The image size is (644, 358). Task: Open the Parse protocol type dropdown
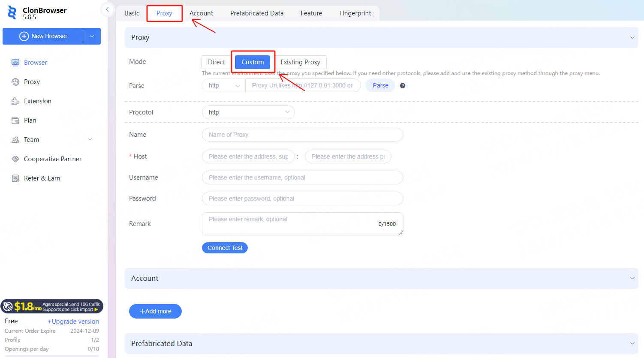click(223, 86)
